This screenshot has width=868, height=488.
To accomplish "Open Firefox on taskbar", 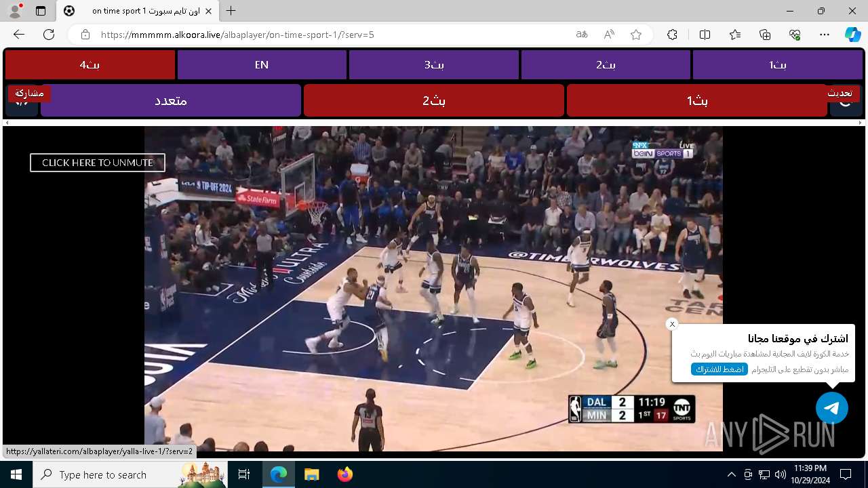I will pyautogui.click(x=344, y=474).
